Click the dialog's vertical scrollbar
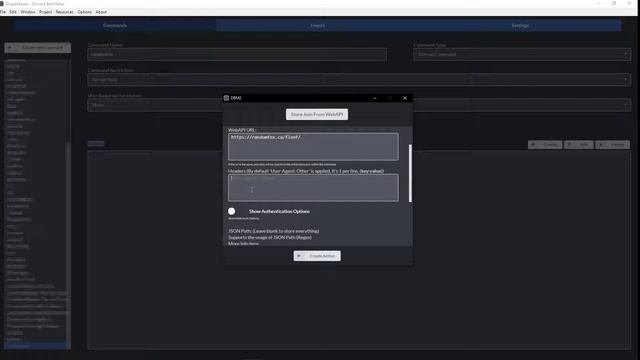 (410, 173)
